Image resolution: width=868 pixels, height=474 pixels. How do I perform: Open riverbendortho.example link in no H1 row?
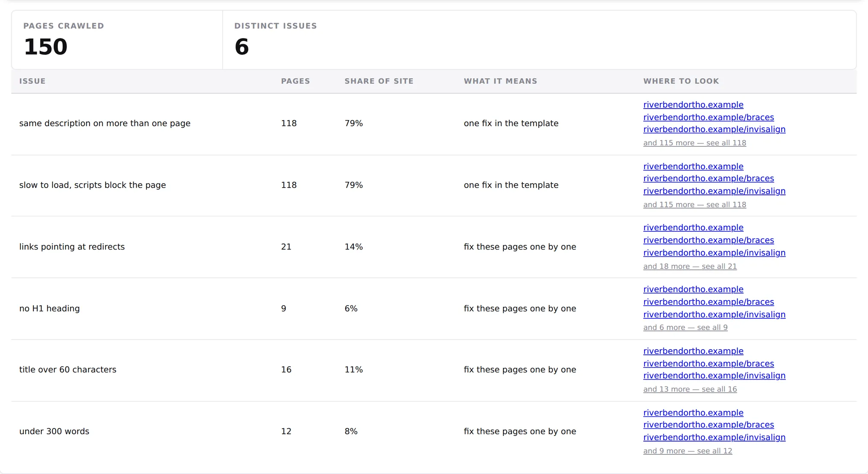[693, 289]
